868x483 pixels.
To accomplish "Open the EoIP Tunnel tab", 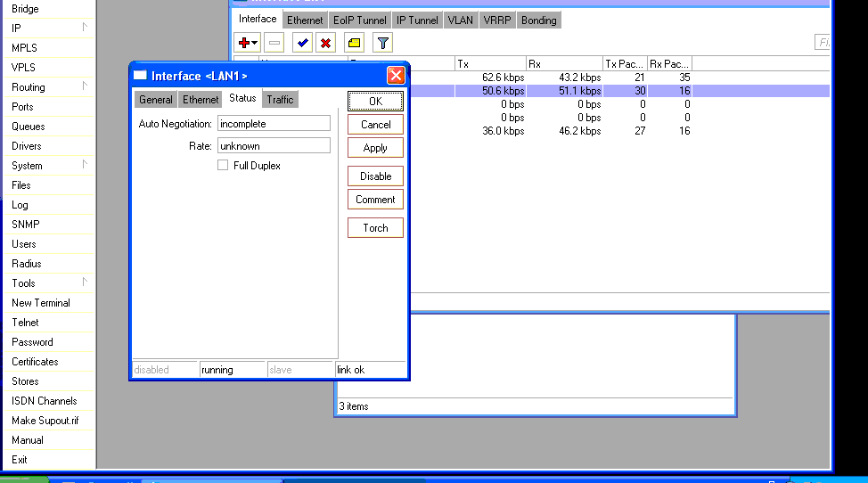I will pyautogui.click(x=359, y=20).
